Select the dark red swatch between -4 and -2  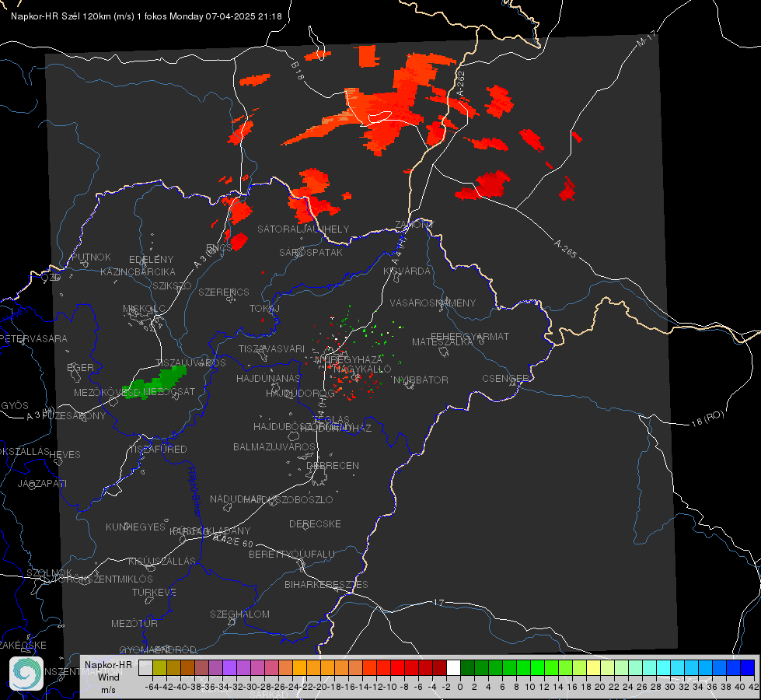click(x=439, y=667)
